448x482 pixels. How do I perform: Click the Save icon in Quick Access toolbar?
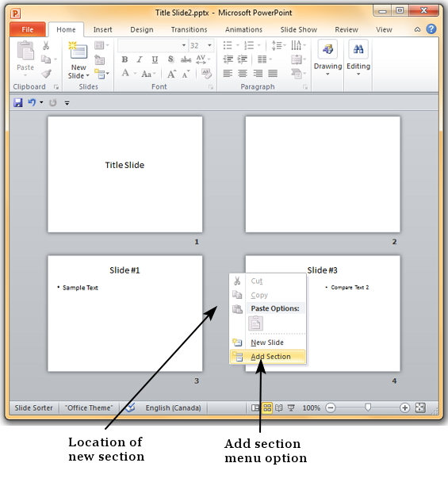click(18, 102)
